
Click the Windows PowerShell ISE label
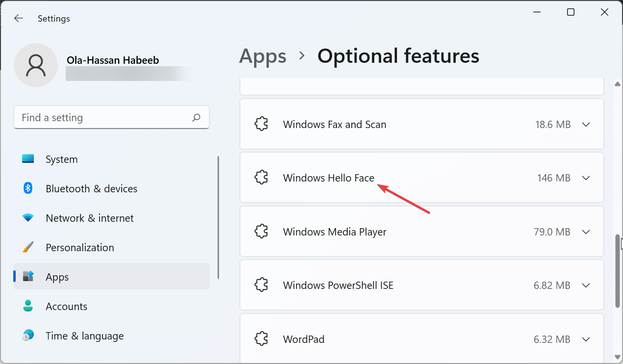pyautogui.click(x=338, y=286)
